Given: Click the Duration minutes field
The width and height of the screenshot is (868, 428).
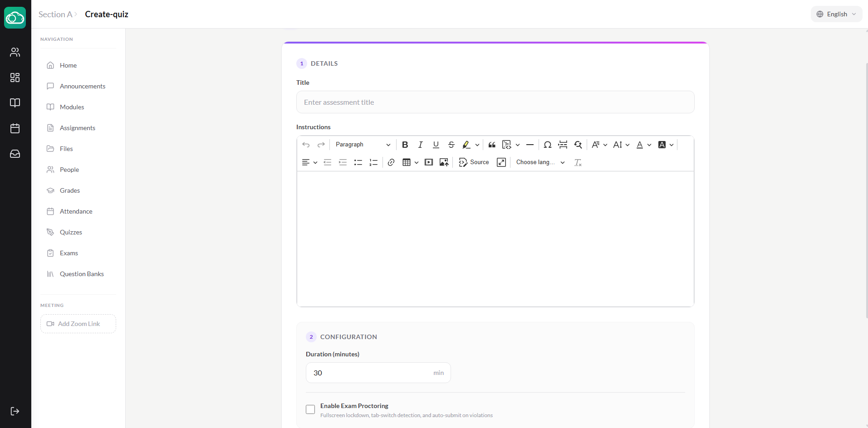Looking at the screenshot, I should pos(378,373).
